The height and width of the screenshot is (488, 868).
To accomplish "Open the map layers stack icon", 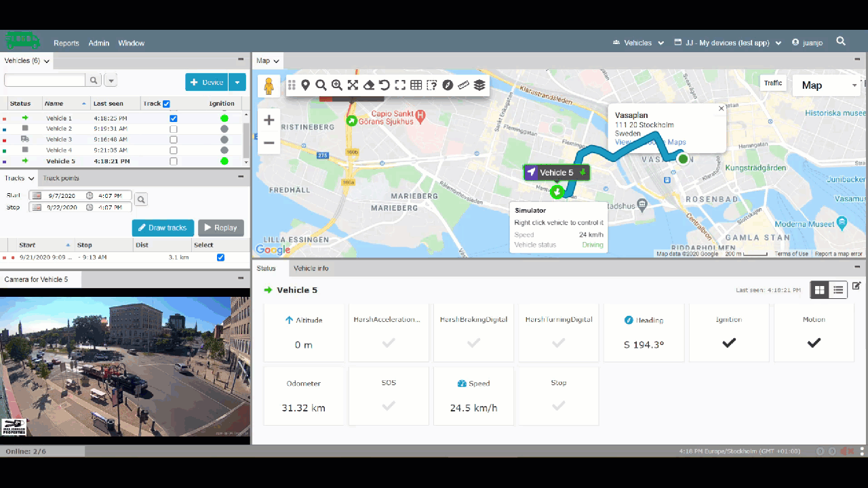I will [x=479, y=85].
